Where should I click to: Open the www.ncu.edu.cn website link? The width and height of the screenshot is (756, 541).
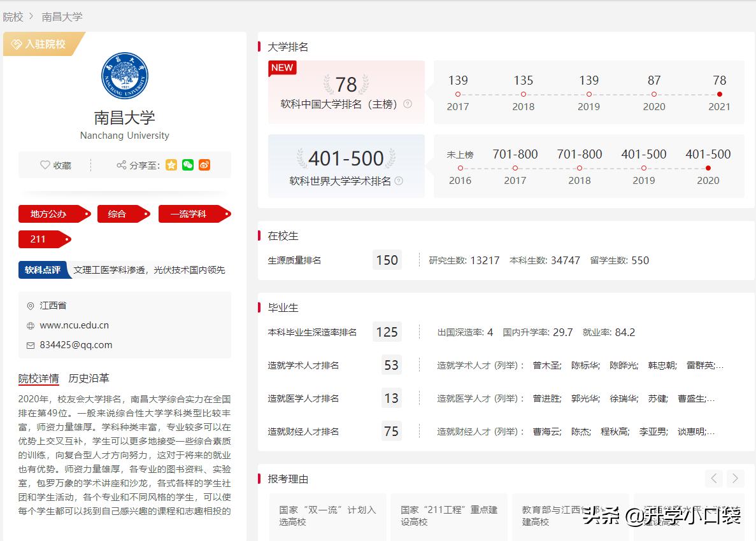75,324
